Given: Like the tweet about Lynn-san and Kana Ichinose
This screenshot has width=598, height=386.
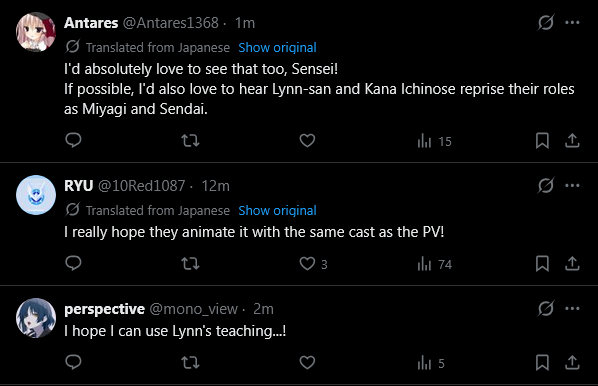Looking at the screenshot, I should [307, 140].
